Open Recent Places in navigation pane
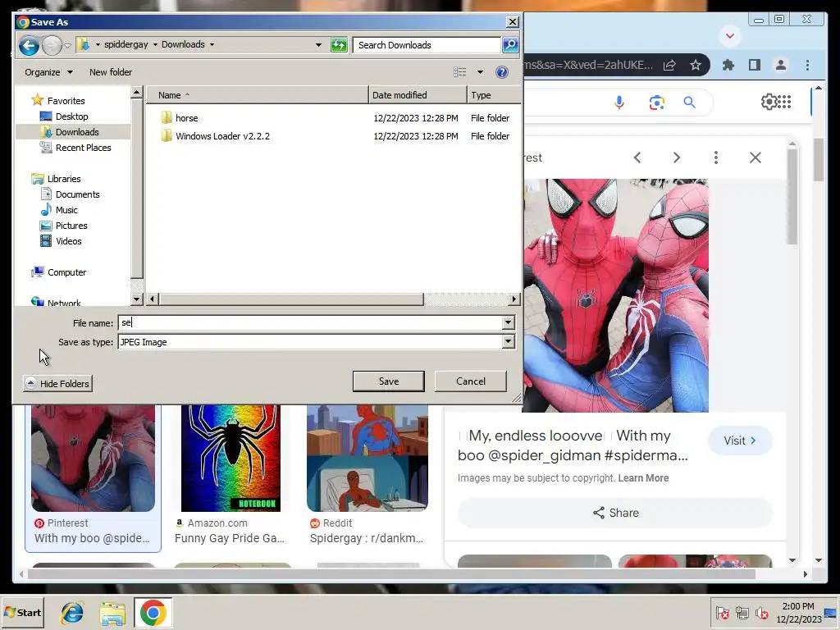 pyautogui.click(x=83, y=148)
